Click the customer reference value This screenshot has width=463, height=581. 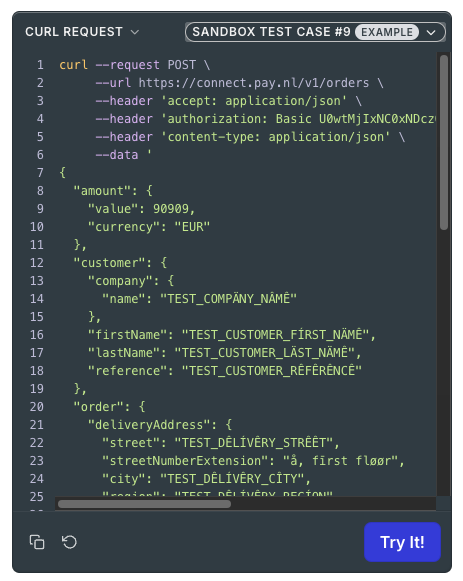[272, 371]
